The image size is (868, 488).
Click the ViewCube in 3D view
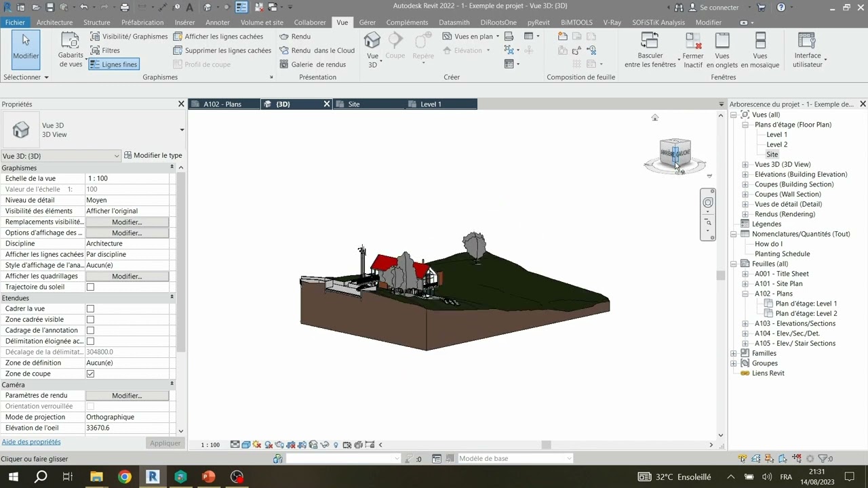[x=675, y=154]
